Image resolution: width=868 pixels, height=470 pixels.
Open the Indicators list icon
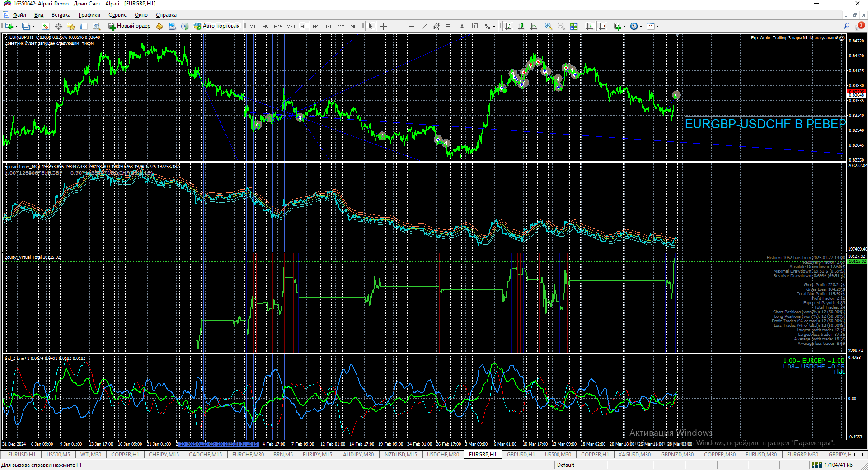pyautogui.click(x=618, y=26)
